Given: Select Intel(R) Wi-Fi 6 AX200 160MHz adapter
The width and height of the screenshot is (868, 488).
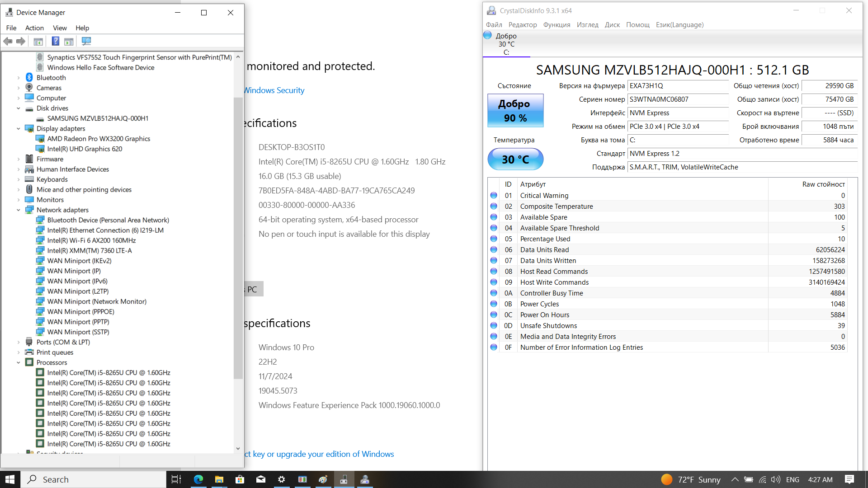Looking at the screenshot, I should [91, 240].
